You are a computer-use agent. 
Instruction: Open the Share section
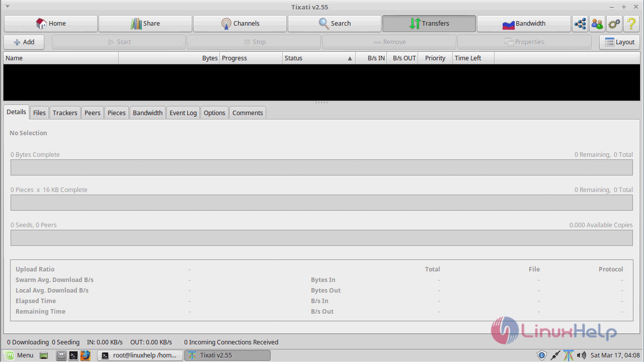[145, 24]
